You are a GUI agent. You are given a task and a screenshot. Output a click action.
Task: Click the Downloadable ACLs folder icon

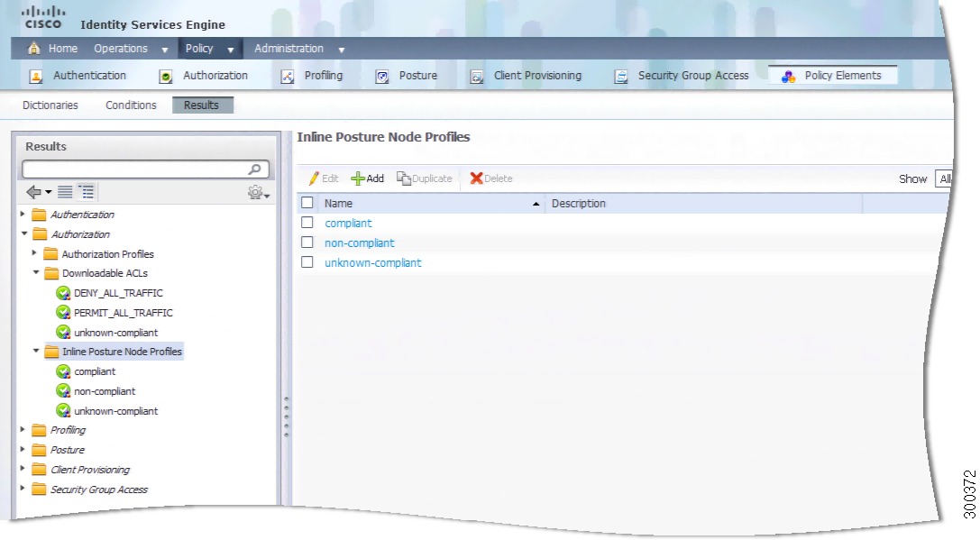51,274
